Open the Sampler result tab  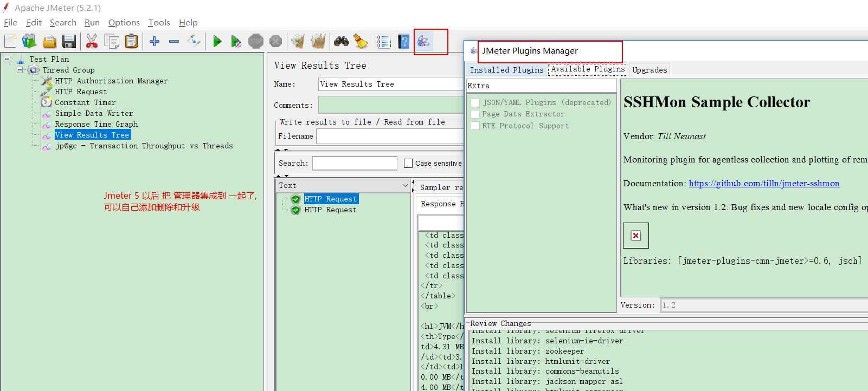440,187
